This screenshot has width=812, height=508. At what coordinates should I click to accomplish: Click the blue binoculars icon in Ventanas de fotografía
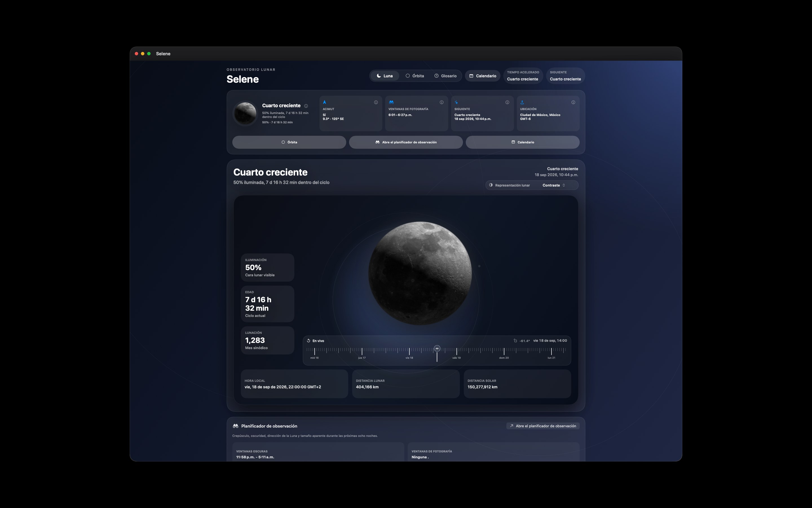point(391,102)
